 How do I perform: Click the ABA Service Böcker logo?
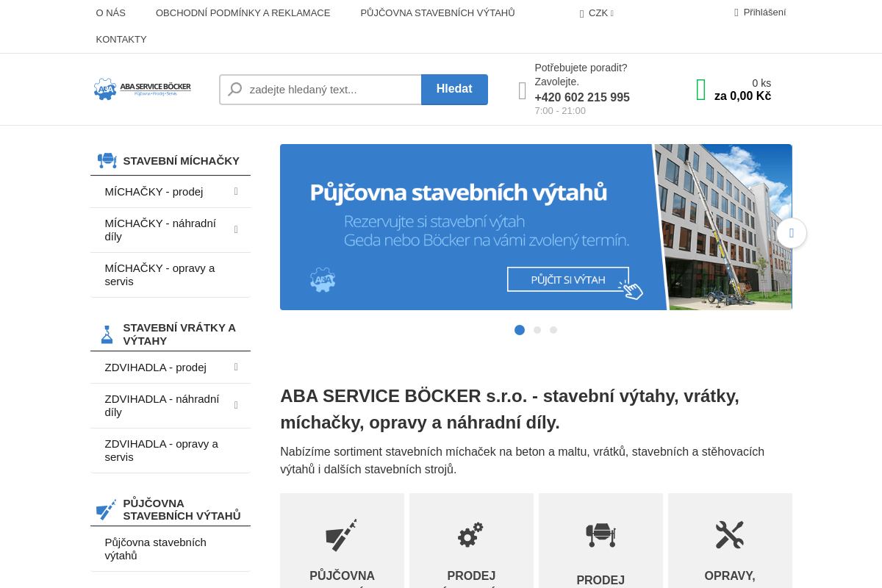142,88
